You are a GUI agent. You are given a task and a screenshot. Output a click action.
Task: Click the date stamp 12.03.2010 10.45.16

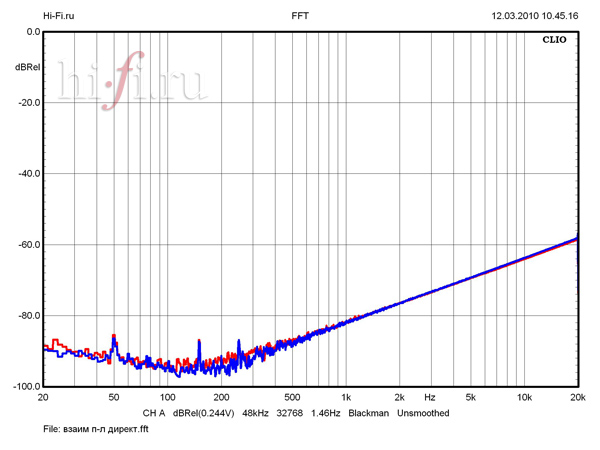[535, 16]
